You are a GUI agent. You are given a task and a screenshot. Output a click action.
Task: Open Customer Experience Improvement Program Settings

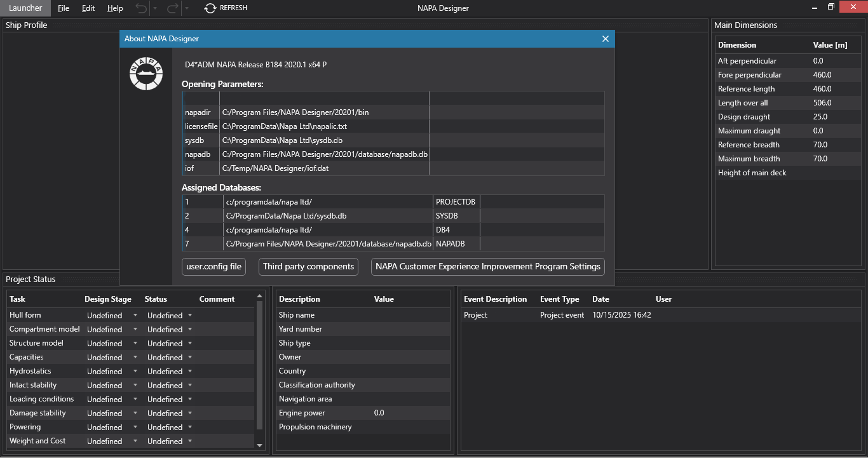coord(488,267)
